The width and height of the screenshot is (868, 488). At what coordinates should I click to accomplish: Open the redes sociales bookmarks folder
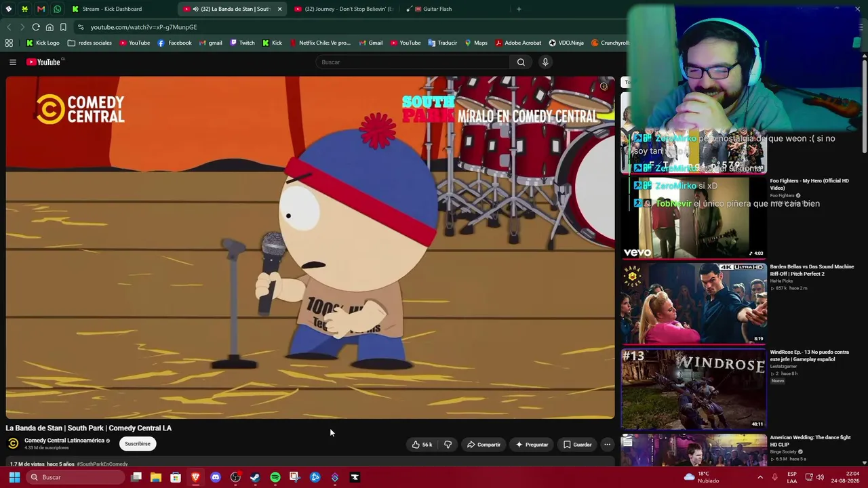(90, 43)
